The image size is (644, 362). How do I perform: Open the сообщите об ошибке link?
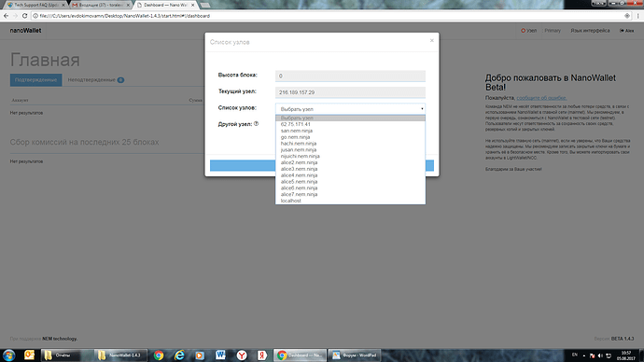(x=541, y=98)
